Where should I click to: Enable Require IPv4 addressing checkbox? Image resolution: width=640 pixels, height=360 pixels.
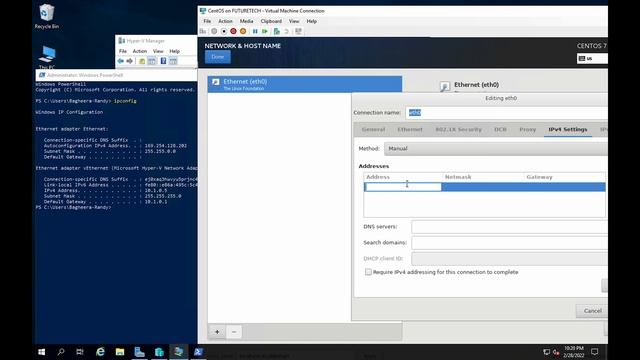tap(368, 272)
